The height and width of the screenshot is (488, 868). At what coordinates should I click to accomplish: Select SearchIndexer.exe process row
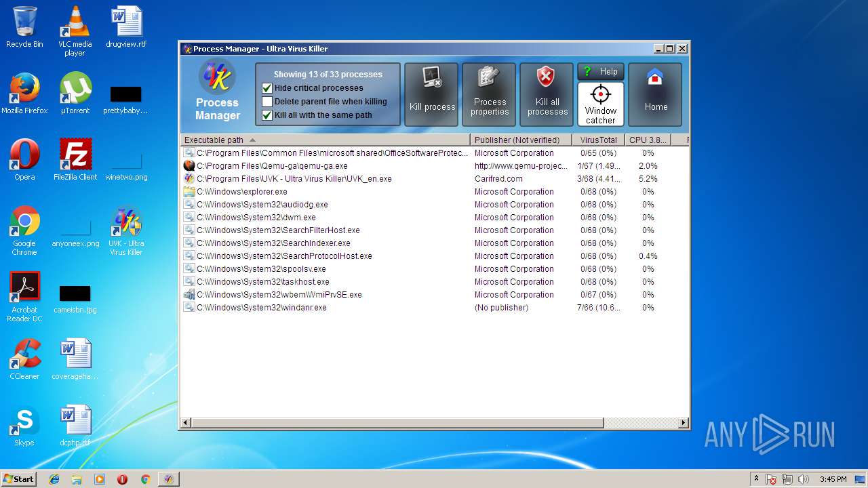tap(434, 243)
